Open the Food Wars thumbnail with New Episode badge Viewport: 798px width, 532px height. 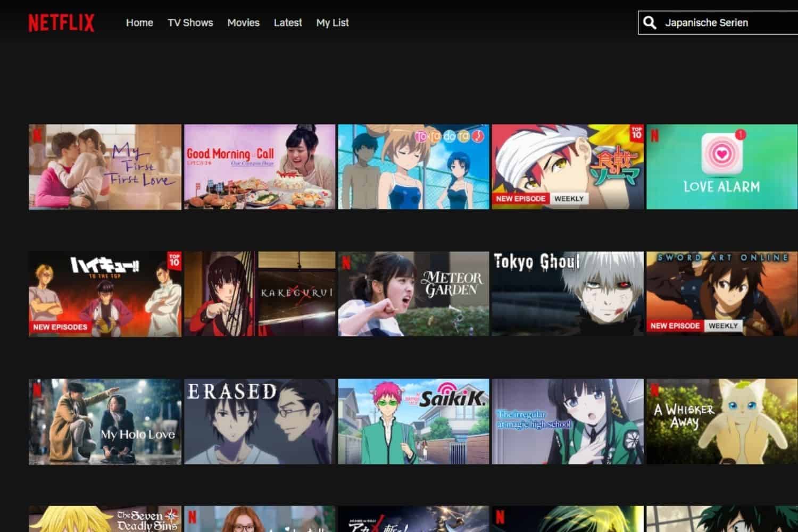(568, 167)
